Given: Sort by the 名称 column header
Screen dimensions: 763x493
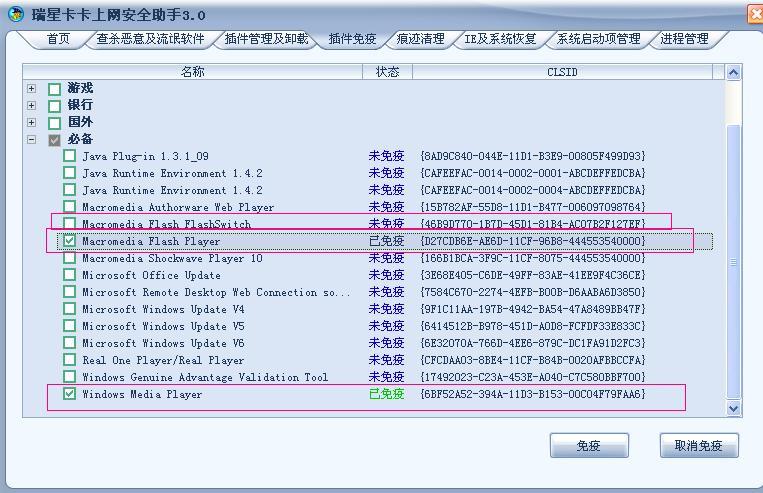Looking at the screenshot, I should point(192,72).
